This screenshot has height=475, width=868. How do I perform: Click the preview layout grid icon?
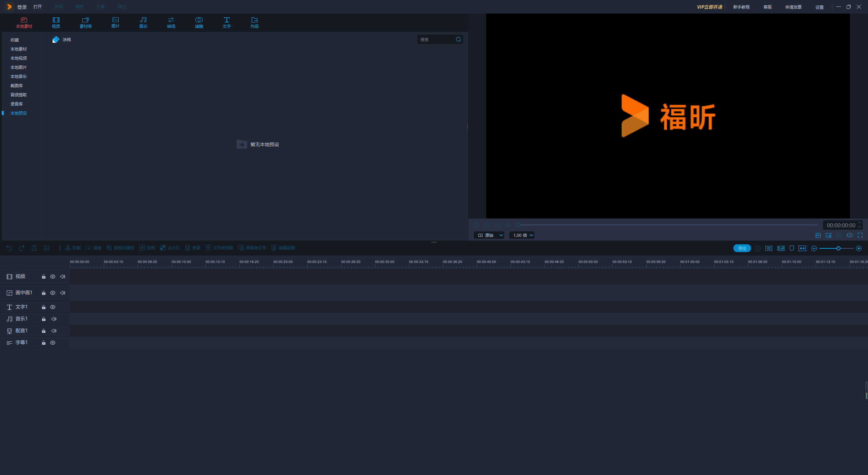[818, 235]
